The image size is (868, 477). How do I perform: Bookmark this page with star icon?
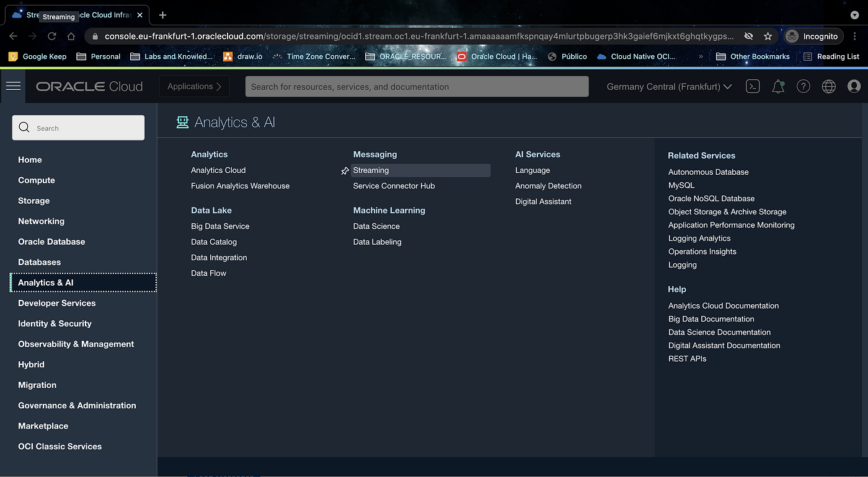(x=768, y=36)
